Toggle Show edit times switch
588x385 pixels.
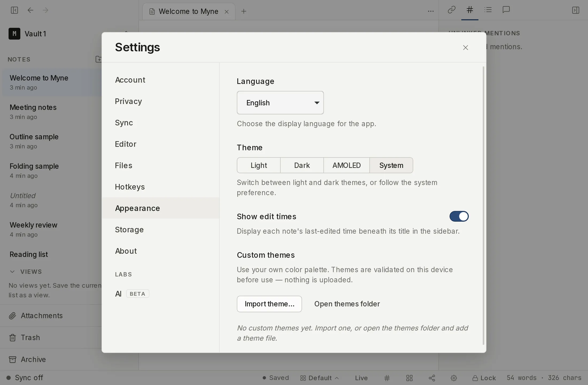coord(459,216)
